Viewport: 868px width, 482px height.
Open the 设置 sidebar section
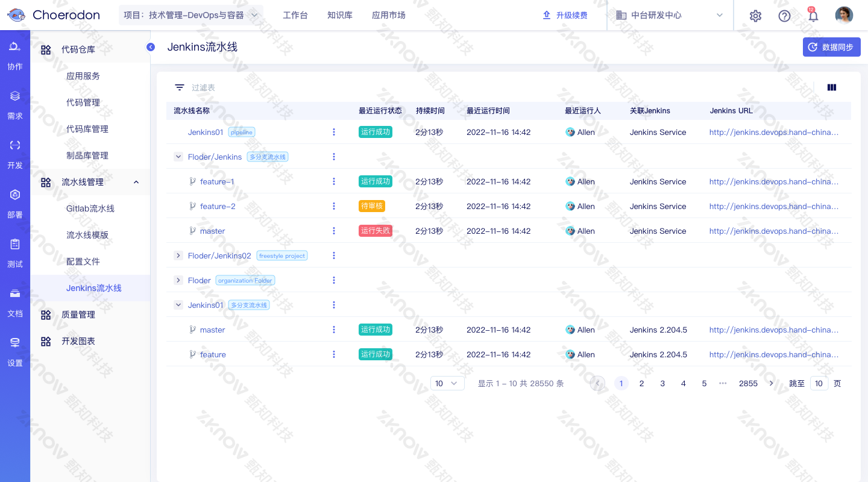pos(15,352)
